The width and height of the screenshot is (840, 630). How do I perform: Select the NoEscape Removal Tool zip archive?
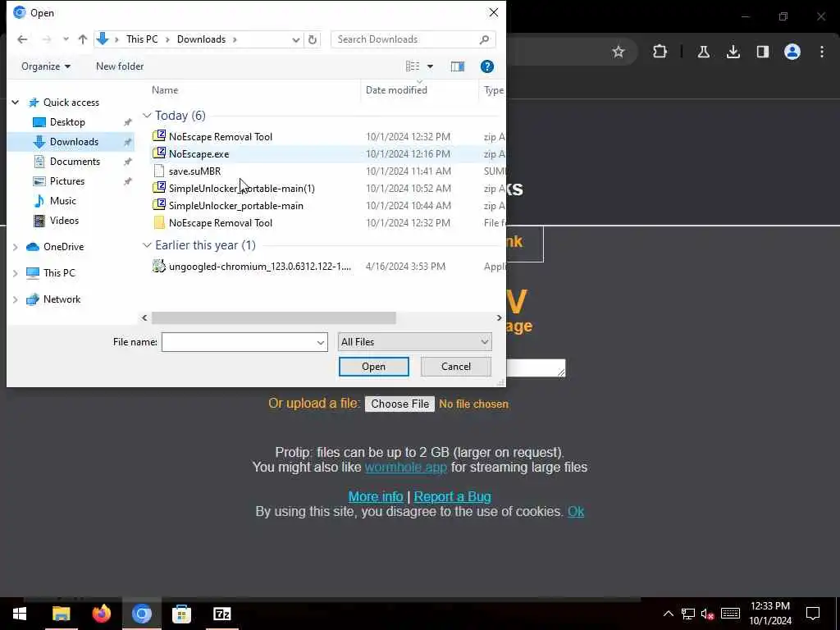pyautogui.click(x=220, y=137)
